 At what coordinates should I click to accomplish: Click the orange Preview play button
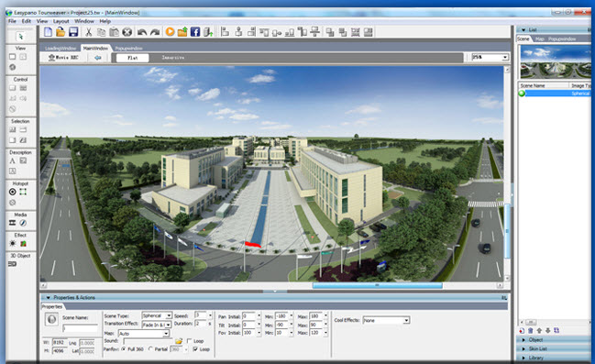click(x=170, y=32)
